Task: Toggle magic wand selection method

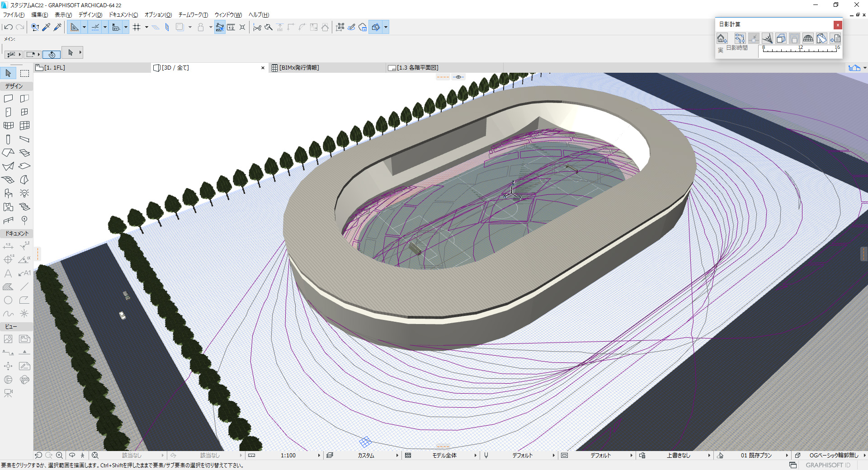Action: [52, 54]
